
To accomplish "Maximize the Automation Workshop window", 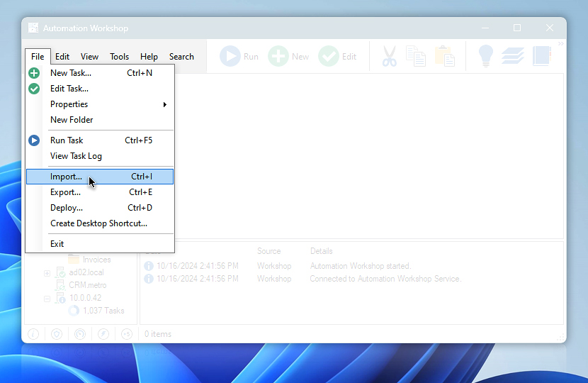I will pyautogui.click(x=517, y=28).
